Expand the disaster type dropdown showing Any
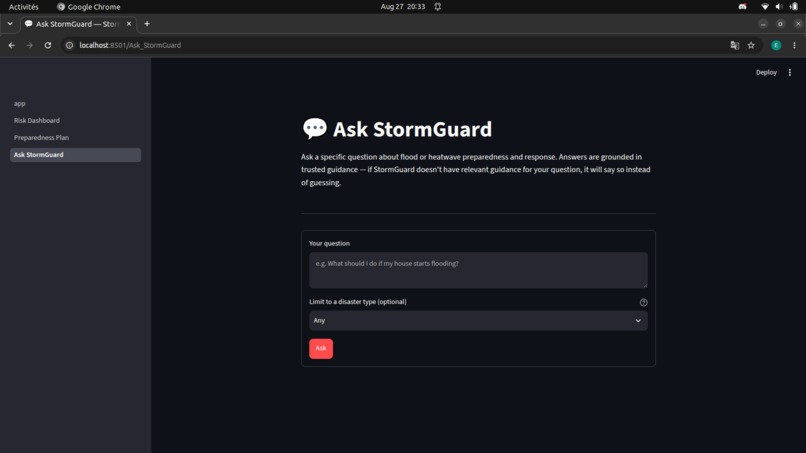 coord(478,320)
